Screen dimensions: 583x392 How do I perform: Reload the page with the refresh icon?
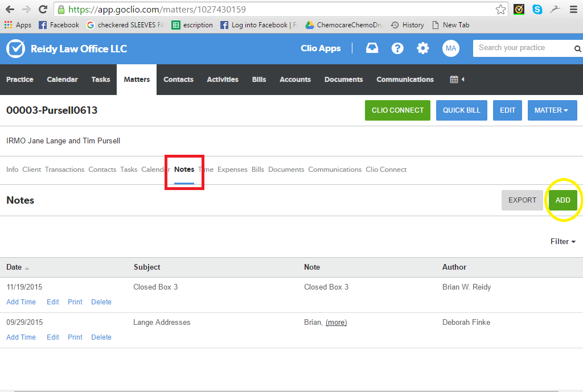click(43, 9)
